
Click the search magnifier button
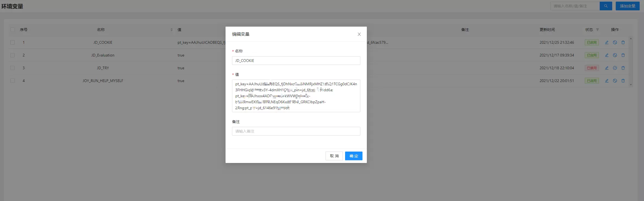(x=606, y=6)
